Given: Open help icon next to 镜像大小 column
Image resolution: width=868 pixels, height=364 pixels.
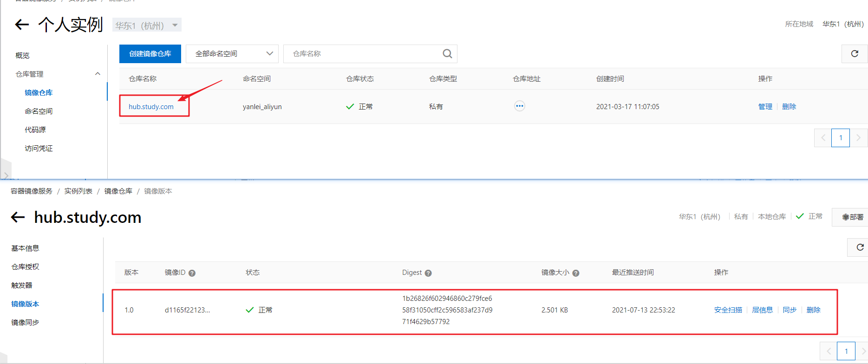Looking at the screenshot, I should coord(576,273).
